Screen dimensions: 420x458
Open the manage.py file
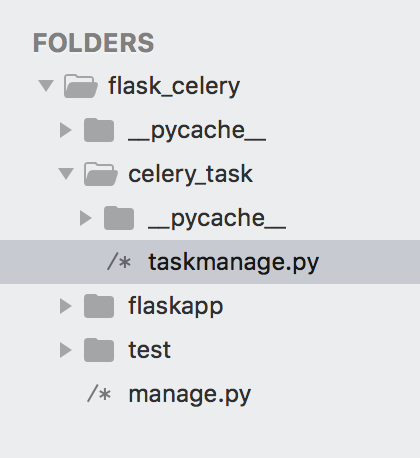click(190, 395)
